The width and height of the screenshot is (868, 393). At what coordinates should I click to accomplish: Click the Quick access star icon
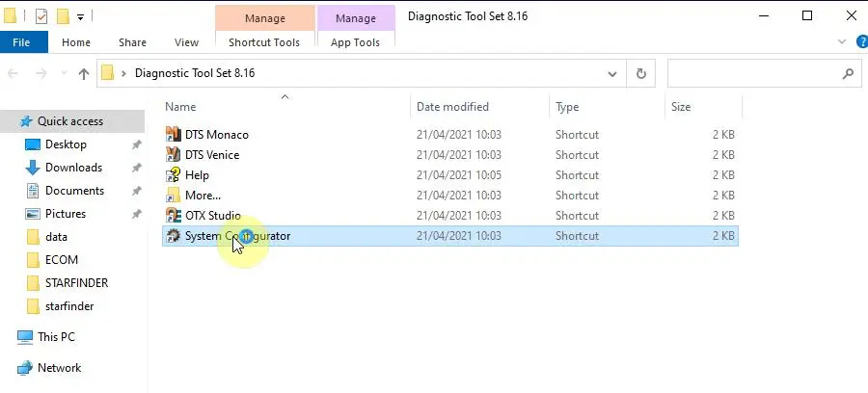click(26, 121)
